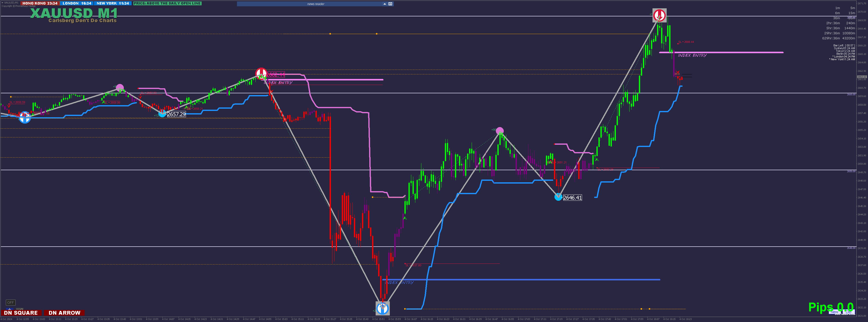Select the red sell marker near 2662.44

(261, 73)
